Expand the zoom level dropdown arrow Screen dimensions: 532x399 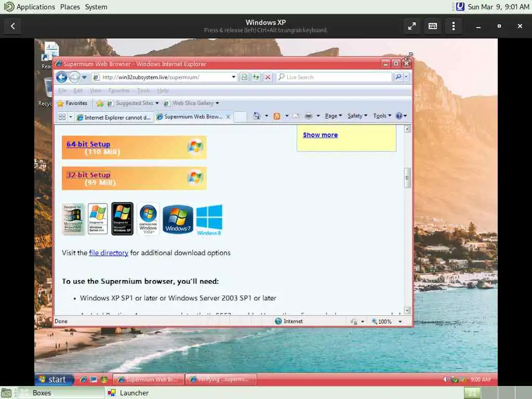(x=400, y=321)
